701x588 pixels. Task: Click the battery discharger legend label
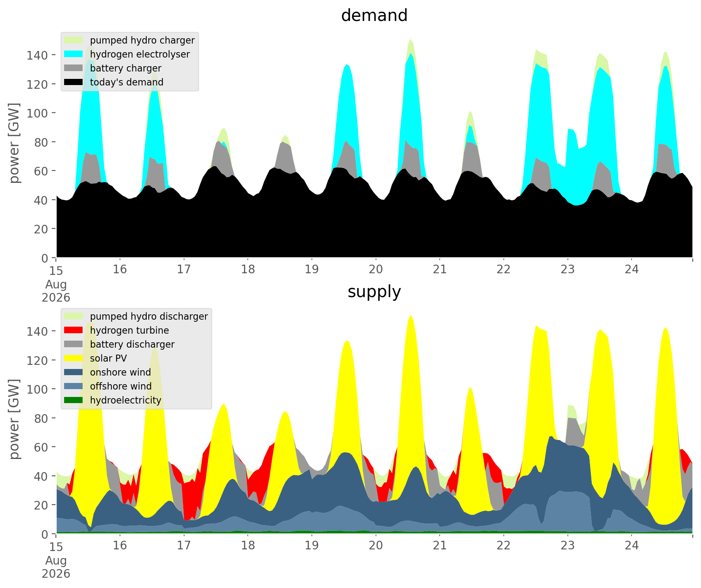point(132,344)
